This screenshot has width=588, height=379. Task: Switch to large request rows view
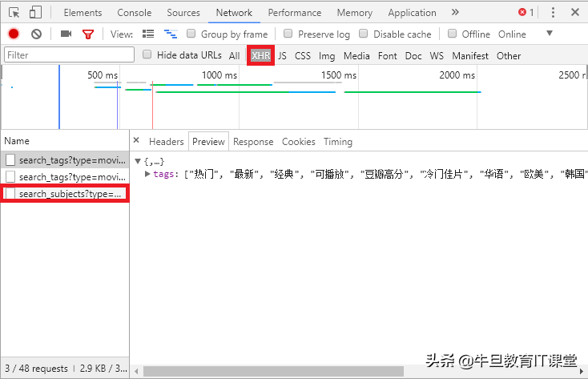click(x=148, y=34)
